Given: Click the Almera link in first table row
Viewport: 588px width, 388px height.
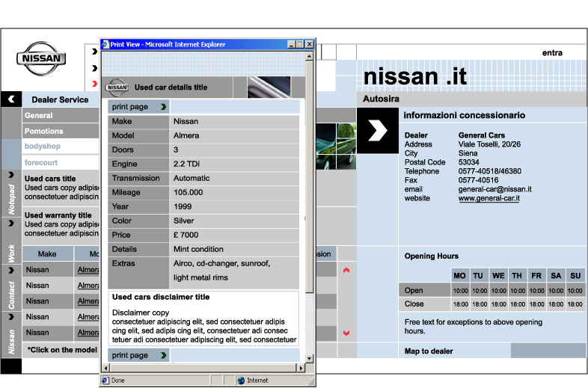Looking at the screenshot, I should coord(88,270).
